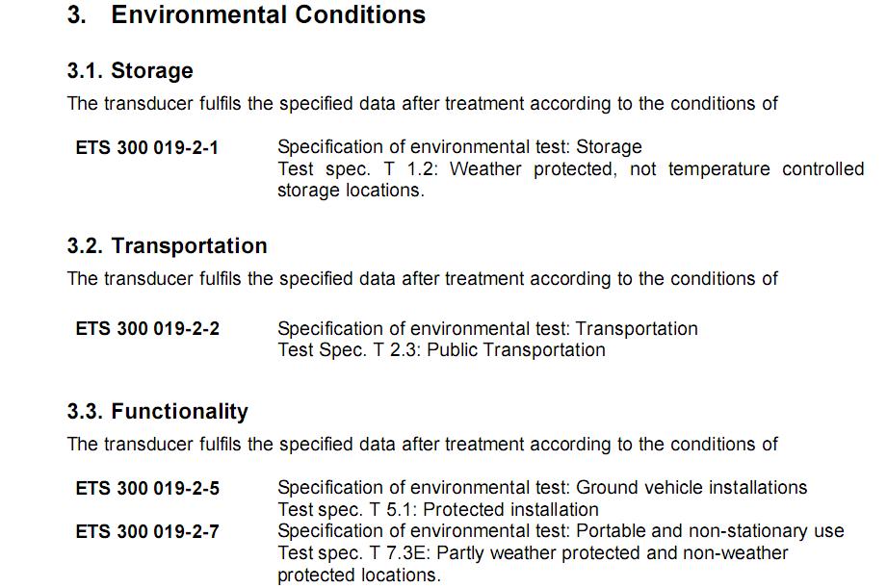Click the "storage locations." text line

351,191
